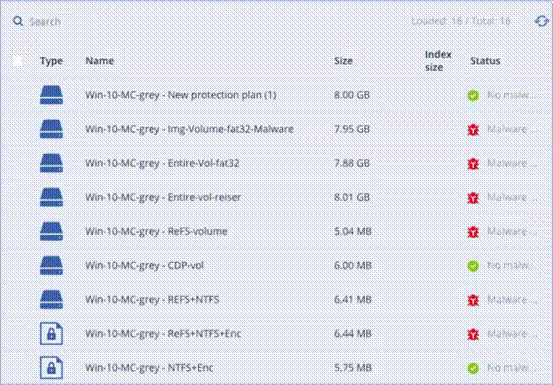
Task: Click the 7.95 GB size value
Action: (x=352, y=129)
